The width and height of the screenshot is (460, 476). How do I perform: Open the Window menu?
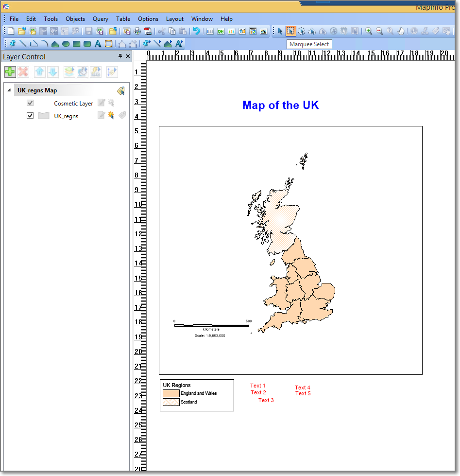click(x=202, y=19)
